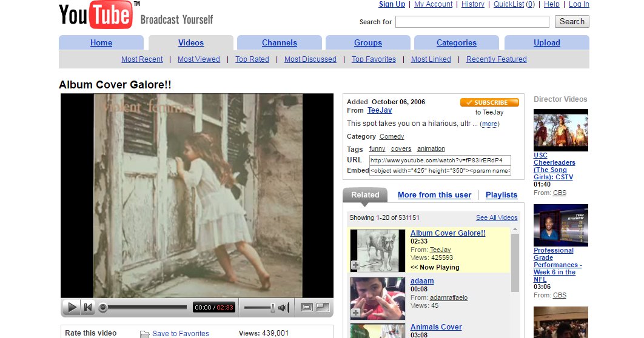Click the Save to Favorites folder icon
The width and height of the screenshot is (644, 338).
click(x=144, y=334)
